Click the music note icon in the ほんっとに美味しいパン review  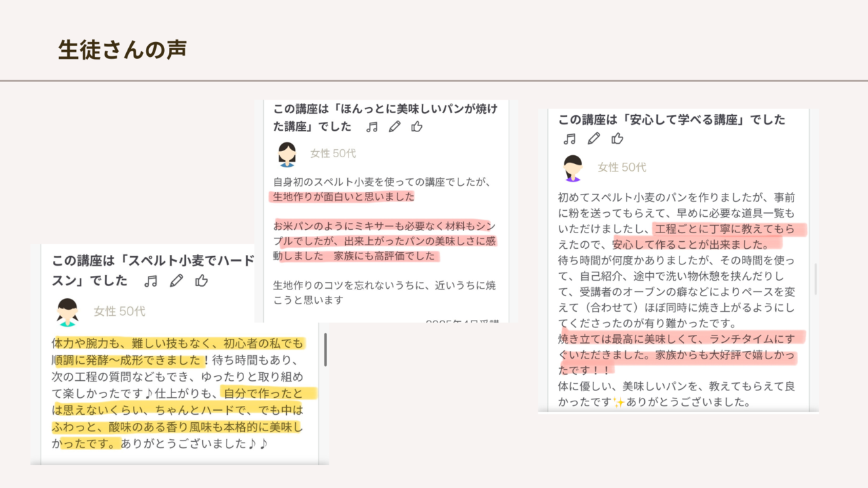coord(372,127)
